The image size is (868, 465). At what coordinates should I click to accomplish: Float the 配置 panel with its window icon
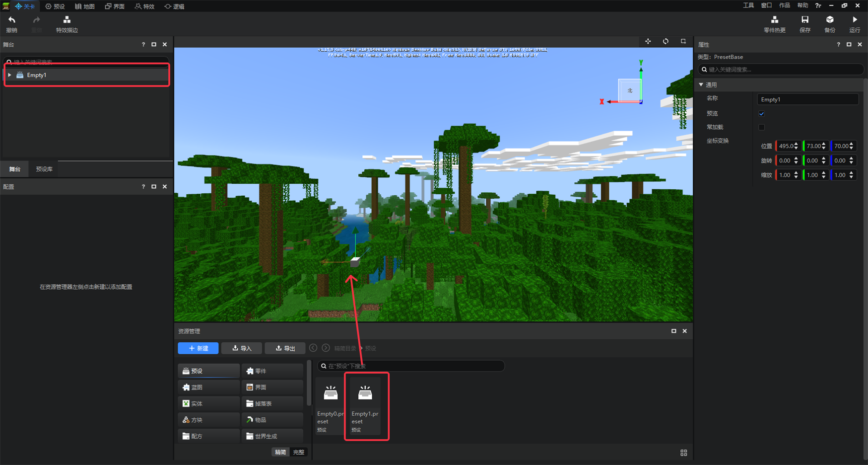click(154, 187)
